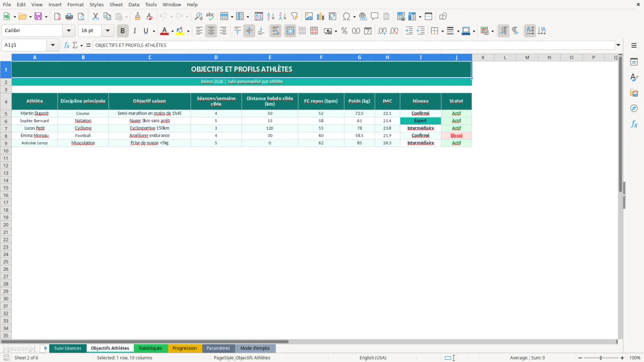
Task: Toggle Center Horizontally alignment
Action: tap(211, 31)
